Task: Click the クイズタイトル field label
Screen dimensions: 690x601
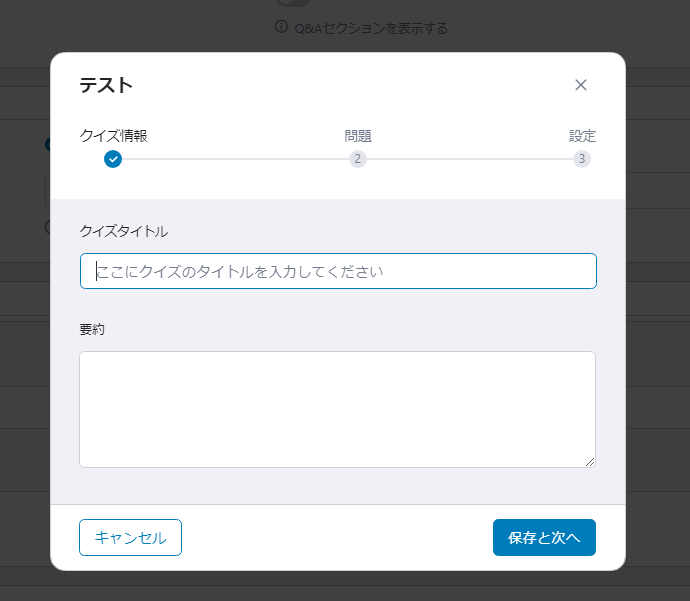Action: (124, 231)
